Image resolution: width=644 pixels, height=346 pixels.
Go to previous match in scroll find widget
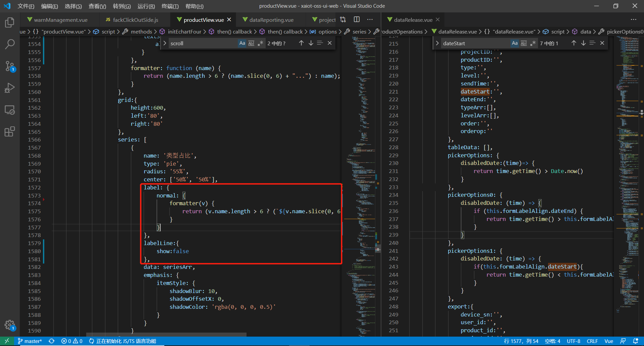(x=301, y=43)
